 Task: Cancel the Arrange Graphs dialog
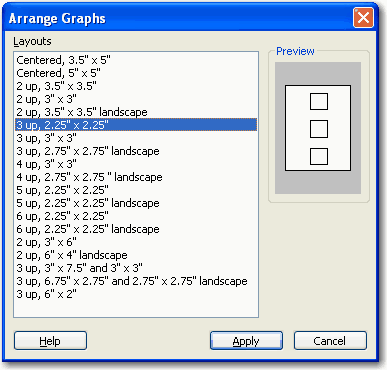point(330,341)
